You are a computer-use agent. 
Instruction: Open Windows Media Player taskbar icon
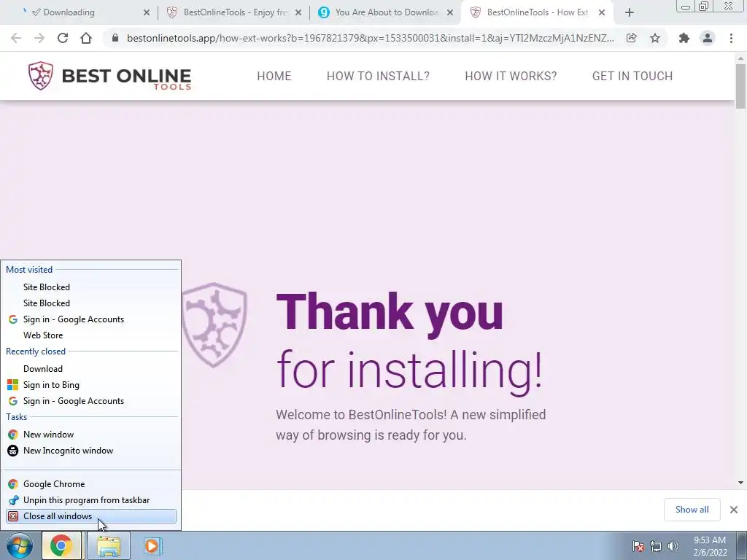pos(152,545)
